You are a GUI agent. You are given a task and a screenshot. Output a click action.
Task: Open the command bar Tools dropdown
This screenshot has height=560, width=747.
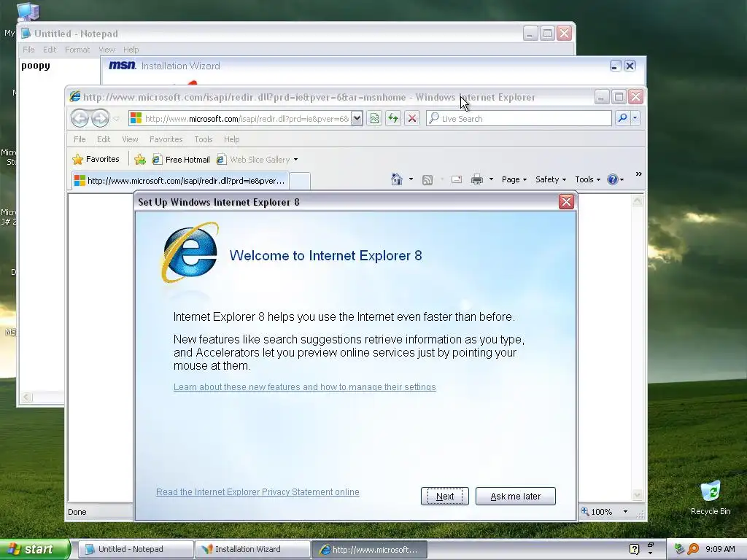point(587,179)
